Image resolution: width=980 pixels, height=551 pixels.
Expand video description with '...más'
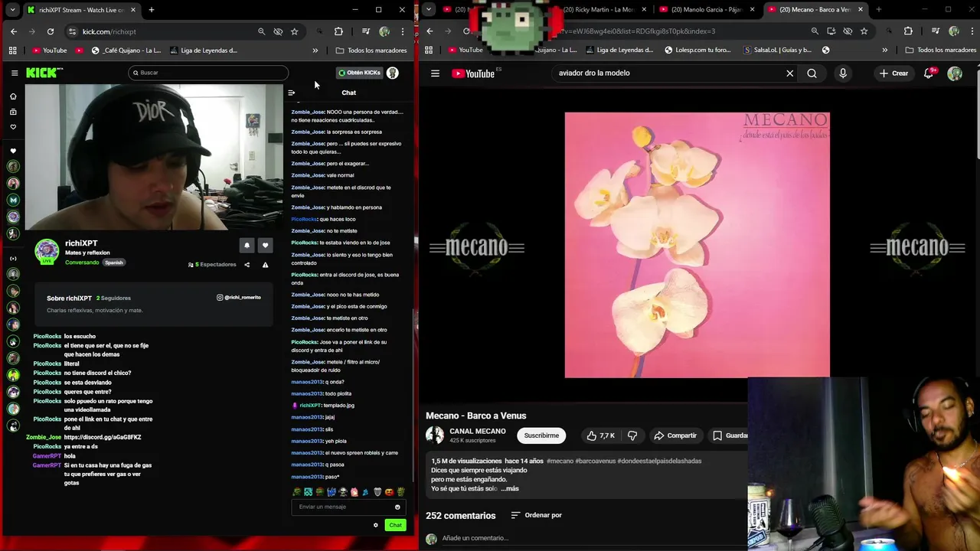coord(510,488)
